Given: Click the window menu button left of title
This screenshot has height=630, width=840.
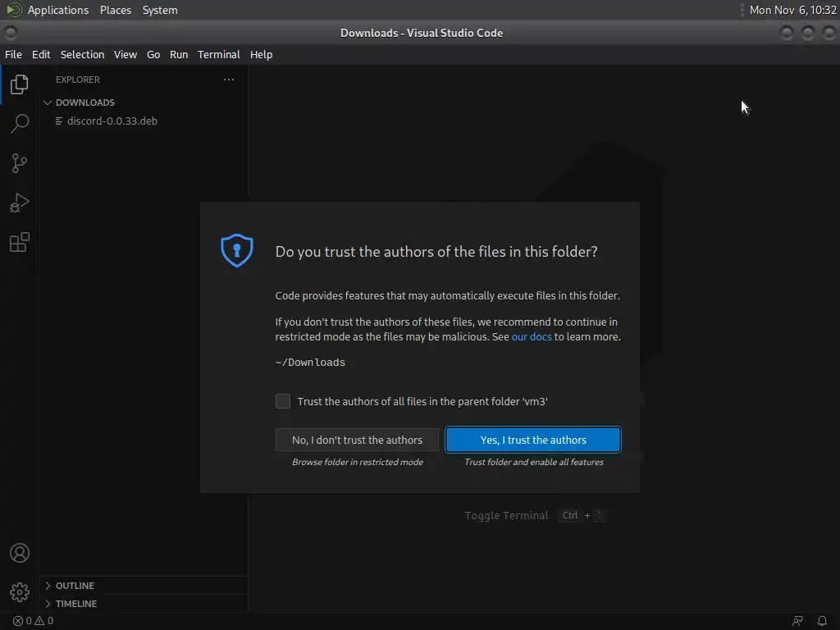Looking at the screenshot, I should tap(11, 33).
